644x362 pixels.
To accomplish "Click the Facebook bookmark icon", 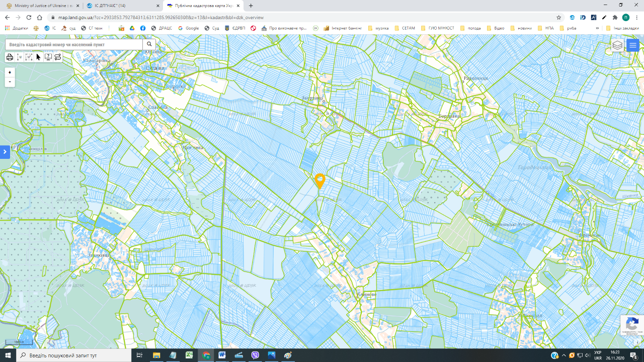I will click(143, 28).
